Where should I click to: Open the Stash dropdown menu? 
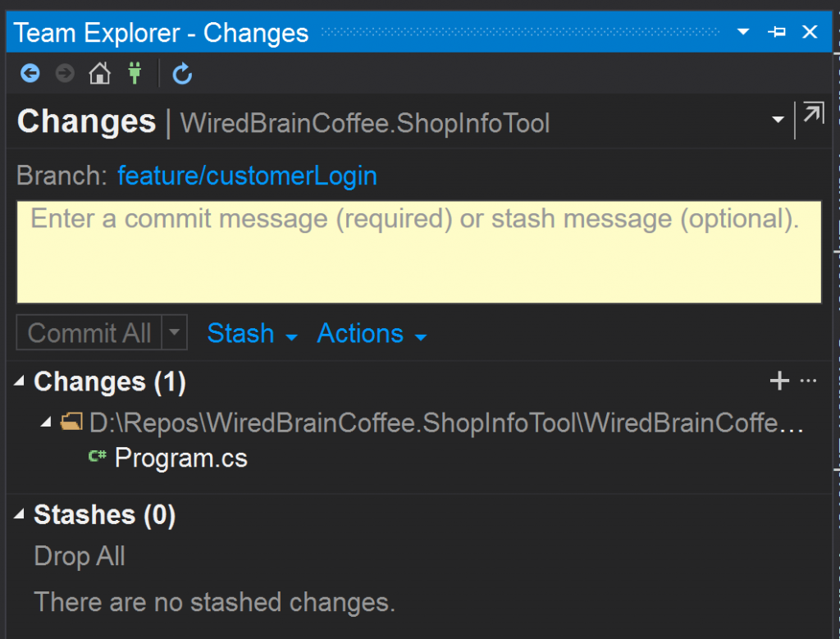tap(252, 334)
